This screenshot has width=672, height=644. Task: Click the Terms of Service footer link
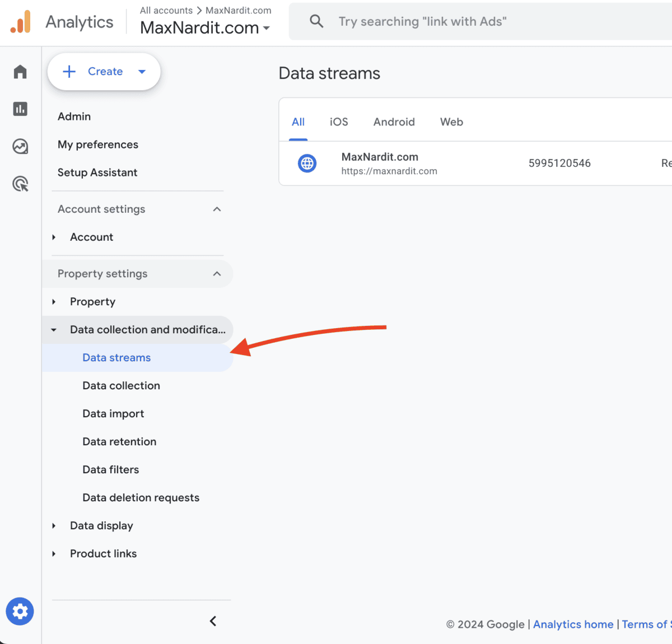647,624
